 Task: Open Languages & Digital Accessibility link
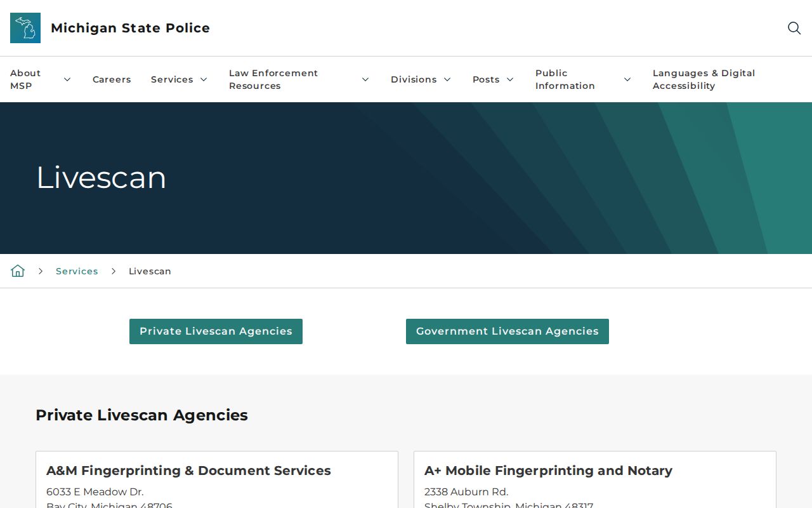pyautogui.click(x=704, y=79)
